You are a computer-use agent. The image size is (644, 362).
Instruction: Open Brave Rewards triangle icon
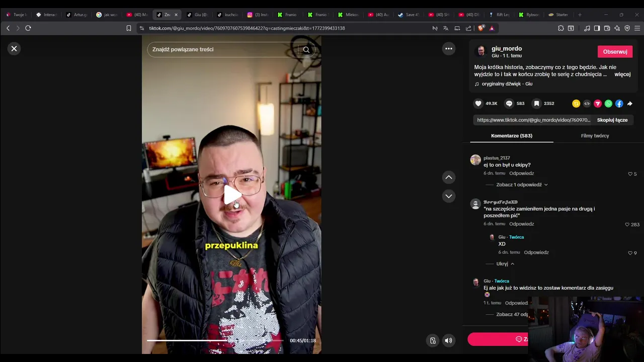coord(492,28)
